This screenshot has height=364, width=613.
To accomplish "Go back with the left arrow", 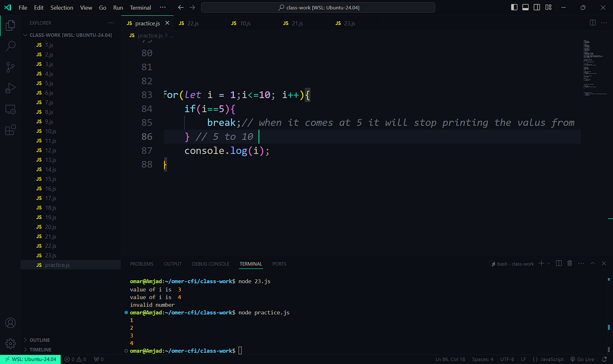I will click(180, 8).
